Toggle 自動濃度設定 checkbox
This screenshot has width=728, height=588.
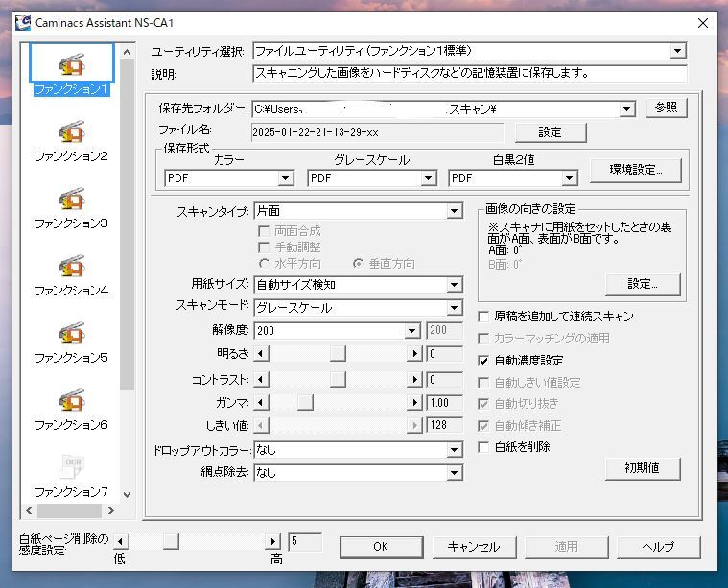click(483, 361)
